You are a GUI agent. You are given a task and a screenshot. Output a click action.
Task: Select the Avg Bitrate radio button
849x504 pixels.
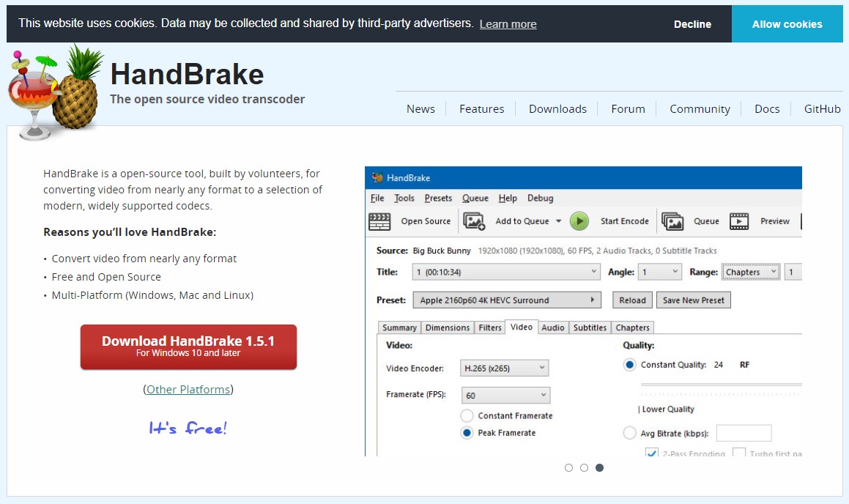[x=629, y=433]
